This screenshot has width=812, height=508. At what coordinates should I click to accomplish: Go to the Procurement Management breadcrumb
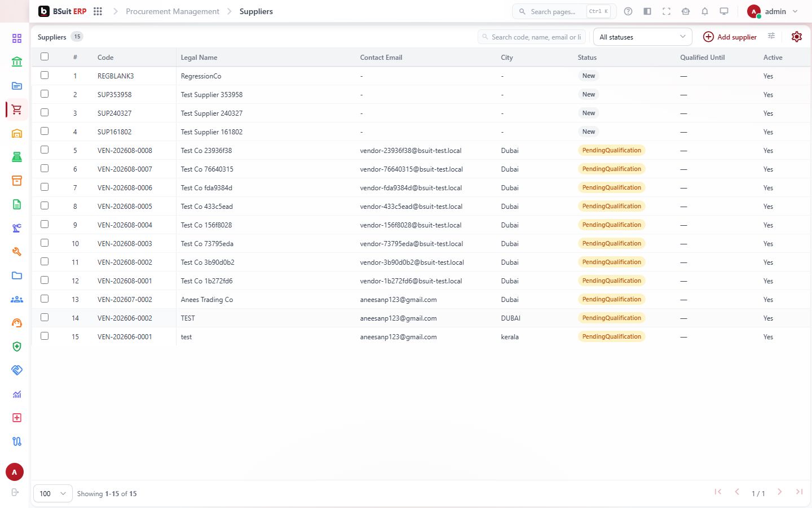coord(173,11)
